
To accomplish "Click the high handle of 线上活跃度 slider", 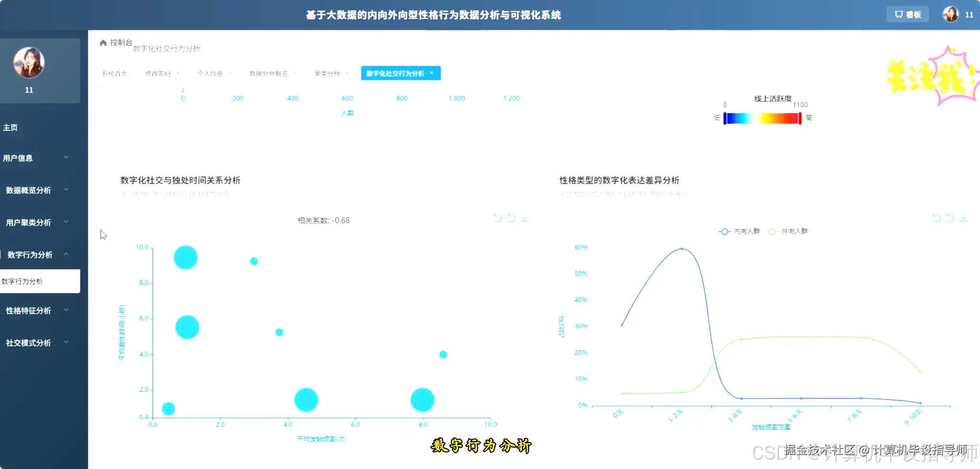I will point(800,118).
